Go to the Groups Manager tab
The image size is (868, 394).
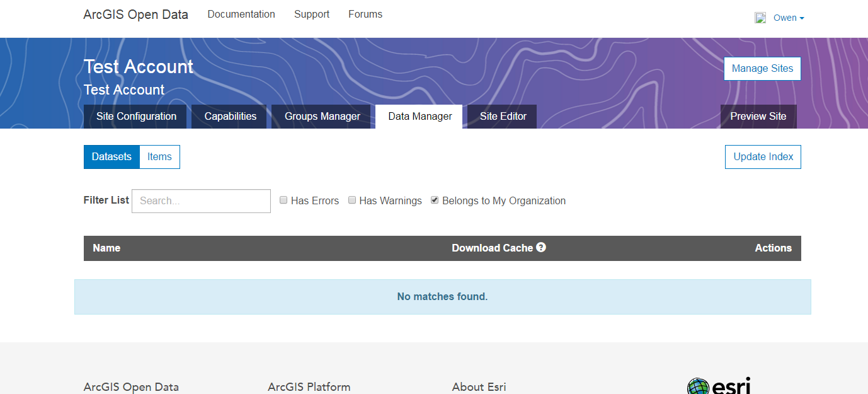322,117
